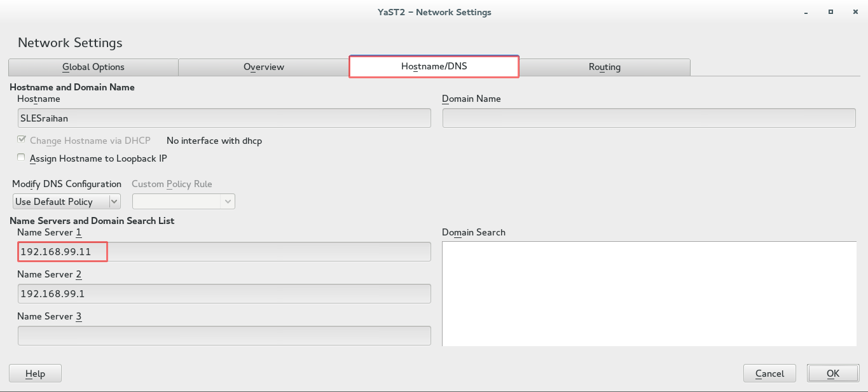Toggle Change Hostname via DHCP checkbox
Screen dimensions: 868x392
click(x=22, y=140)
